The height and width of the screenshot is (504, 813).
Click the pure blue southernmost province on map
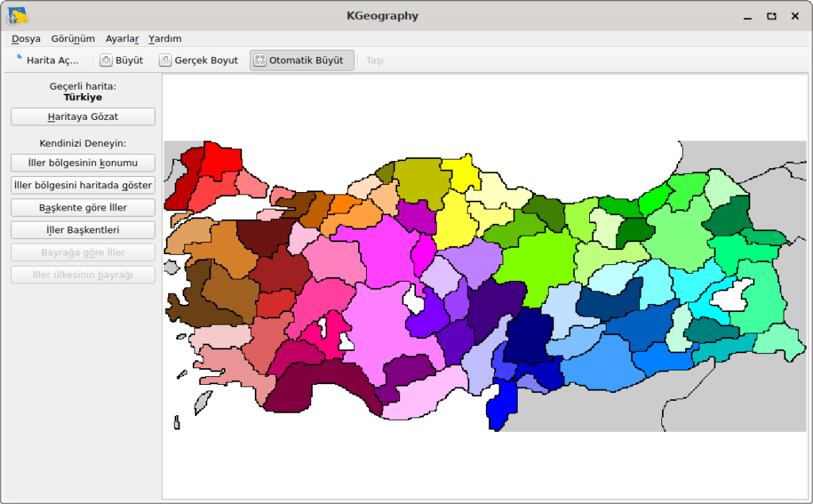[502, 405]
